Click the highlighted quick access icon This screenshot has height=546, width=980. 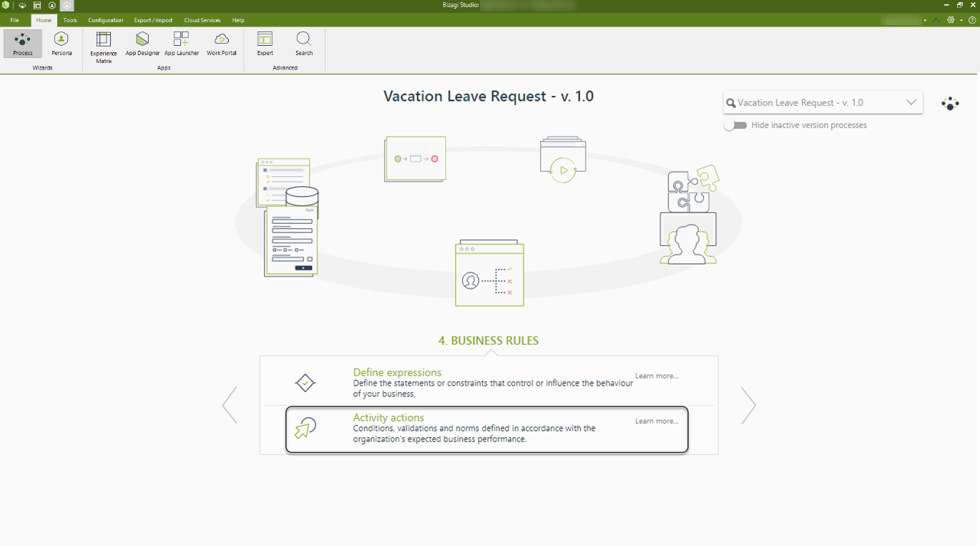[67, 5]
